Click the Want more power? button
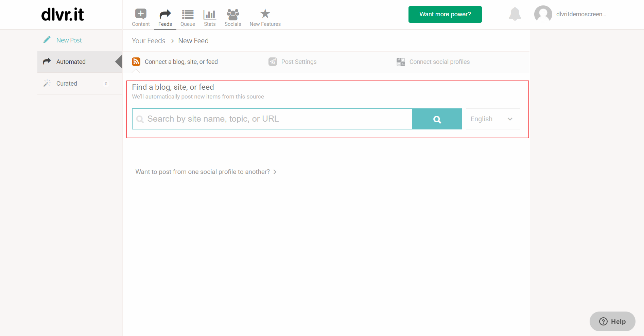Screen dimensions: 644x336 (x=445, y=14)
